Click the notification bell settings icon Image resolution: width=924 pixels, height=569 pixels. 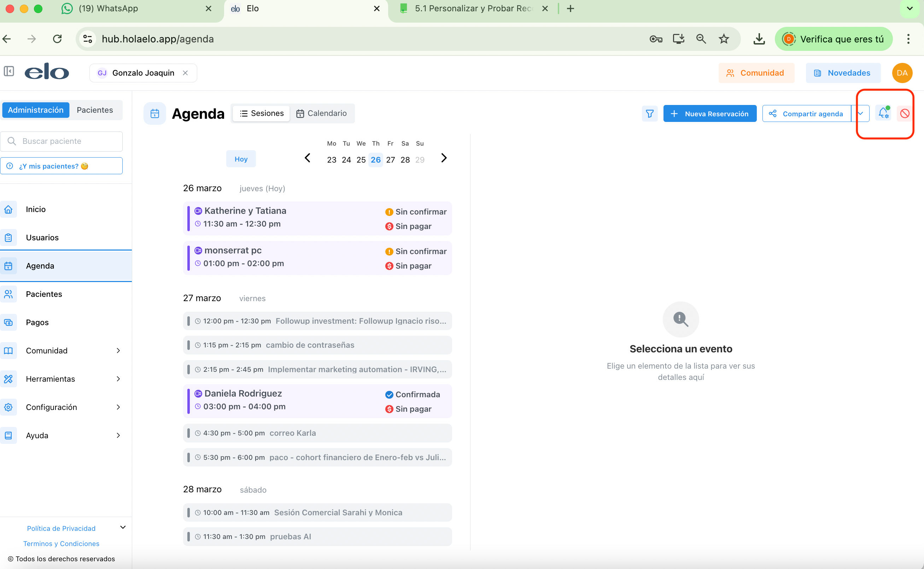883,113
